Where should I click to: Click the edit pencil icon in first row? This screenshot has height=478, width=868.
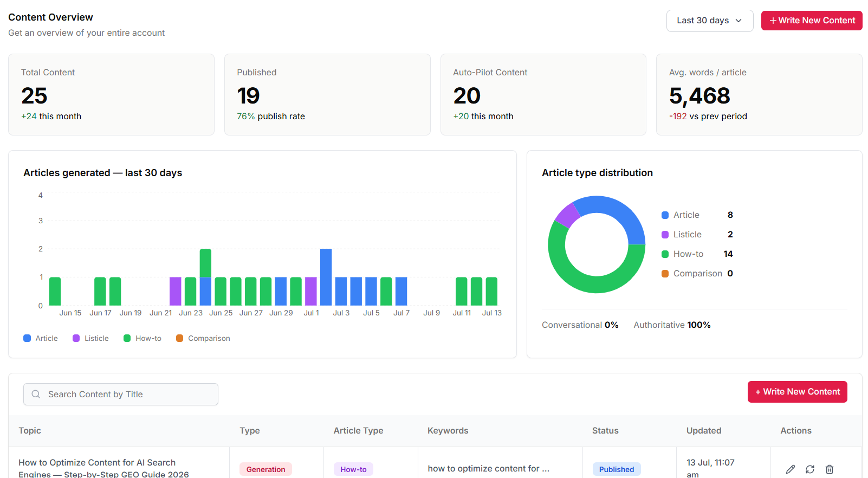click(x=791, y=469)
